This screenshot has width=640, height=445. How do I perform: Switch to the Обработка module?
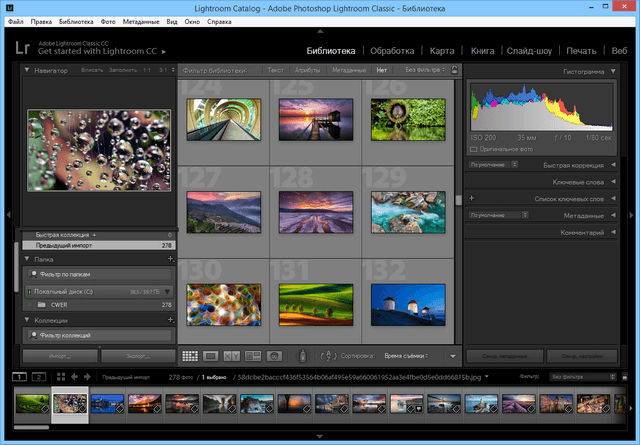point(392,50)
